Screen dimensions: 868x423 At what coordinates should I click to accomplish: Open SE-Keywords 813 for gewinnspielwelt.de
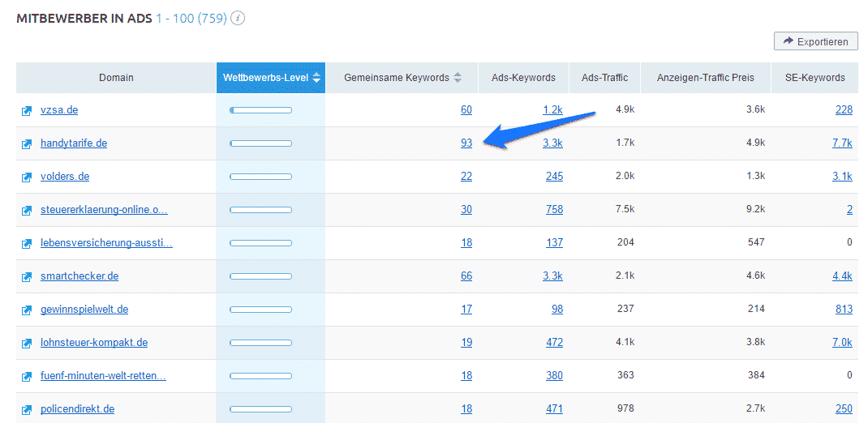coord(844,309)
